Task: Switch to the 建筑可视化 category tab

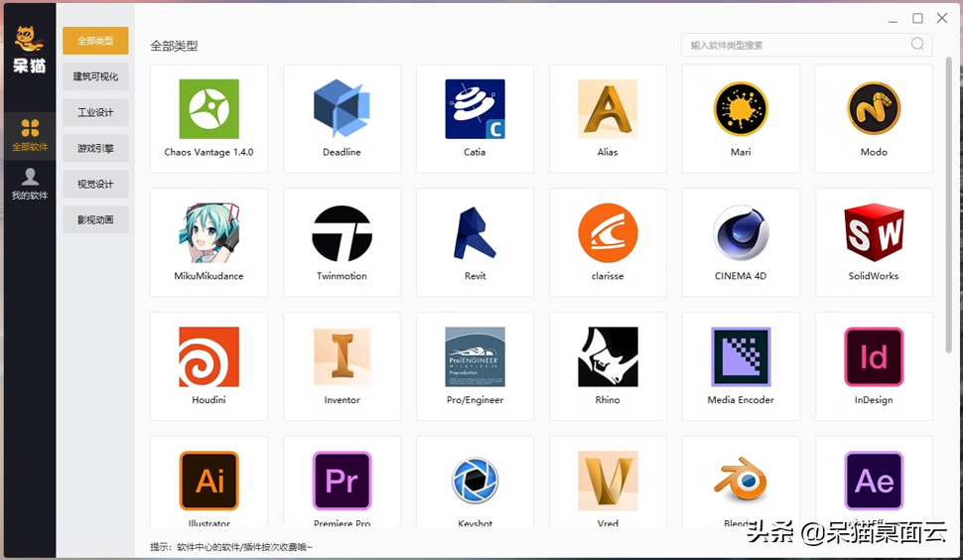Action: [95, 76]
